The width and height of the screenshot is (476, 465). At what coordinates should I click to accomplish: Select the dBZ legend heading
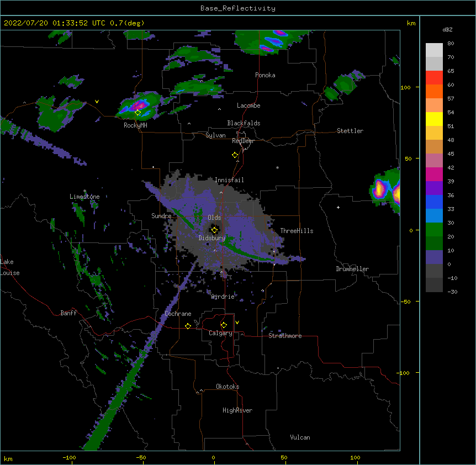[447, 29]
